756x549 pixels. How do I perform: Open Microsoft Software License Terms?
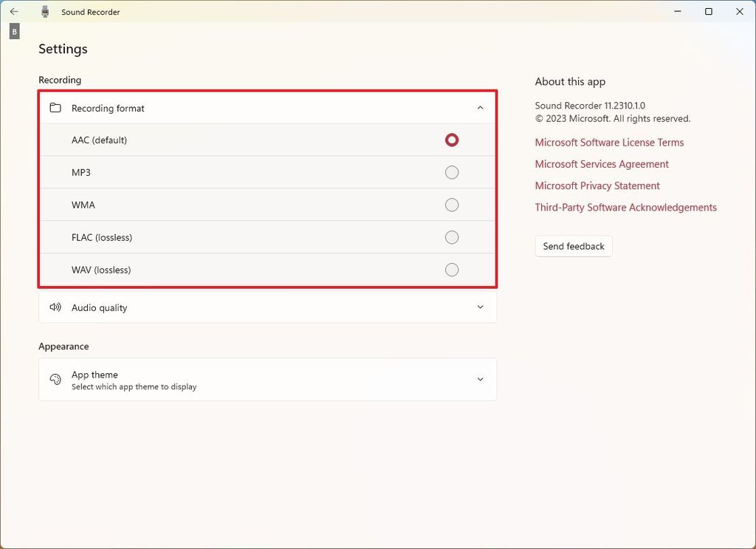[x=609, y=142]
